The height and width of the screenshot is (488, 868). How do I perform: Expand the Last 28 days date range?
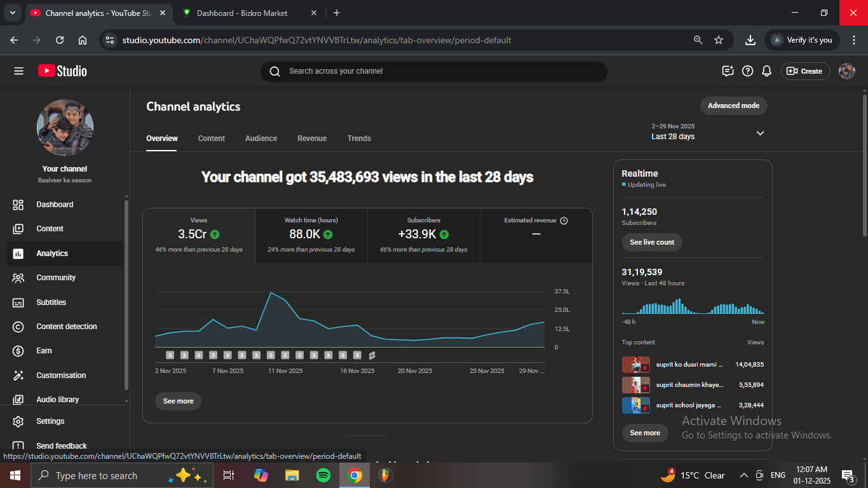[x=760, y=133]
